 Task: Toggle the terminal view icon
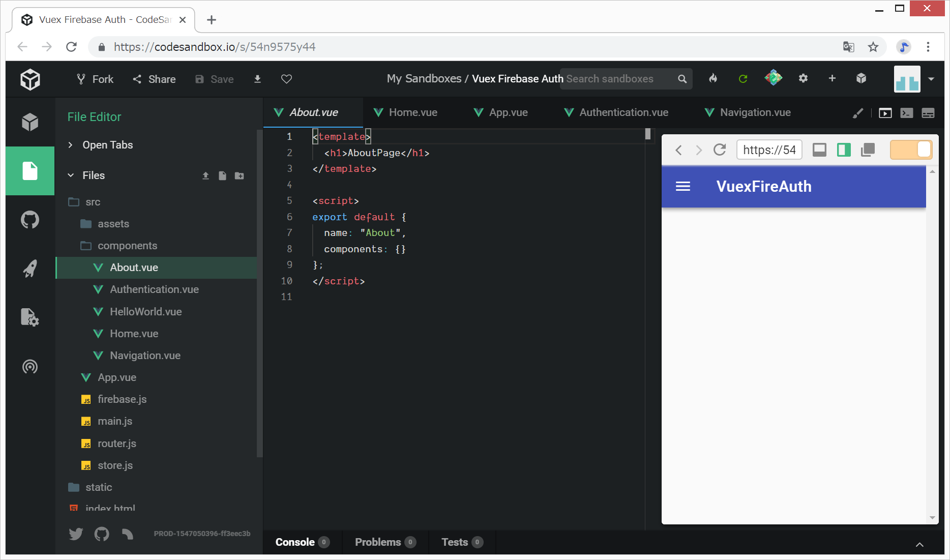coord(906,113)
